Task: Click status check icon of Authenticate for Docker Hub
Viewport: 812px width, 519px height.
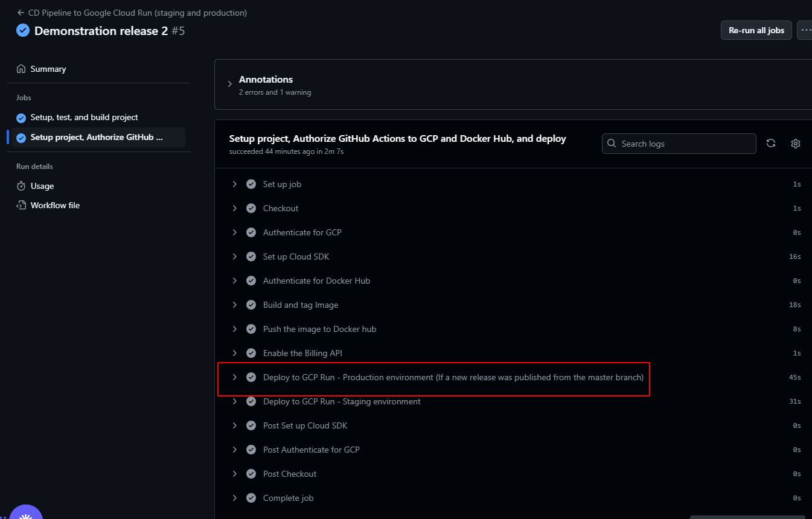Action: 251,281
